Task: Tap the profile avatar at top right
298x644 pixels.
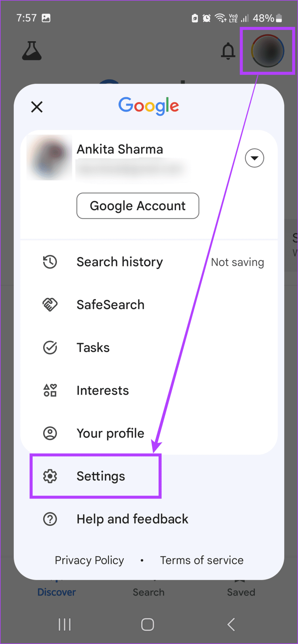Action: coord(267,51)
